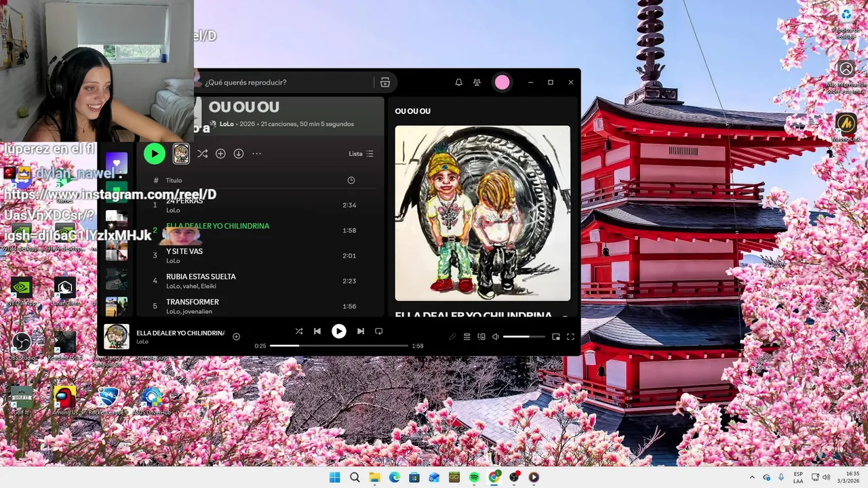Open connect to a device icon

tap(481, 337)
